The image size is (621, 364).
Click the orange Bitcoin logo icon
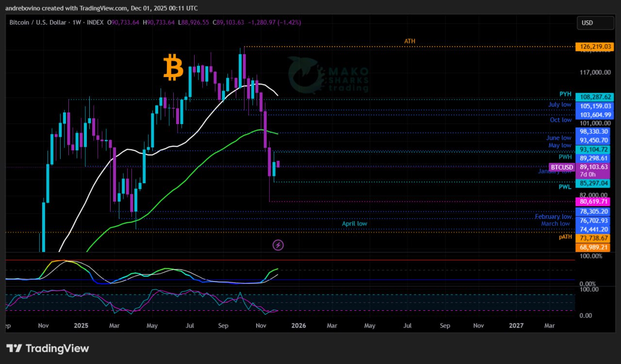click(x=173, y=67)
